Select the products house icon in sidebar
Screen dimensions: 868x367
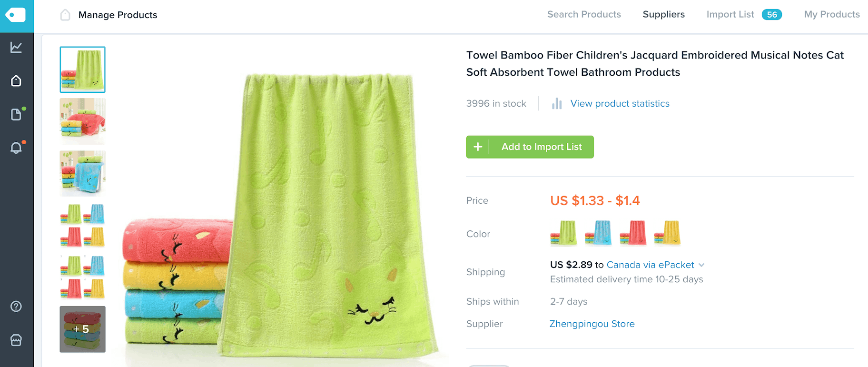click(16, 81)
